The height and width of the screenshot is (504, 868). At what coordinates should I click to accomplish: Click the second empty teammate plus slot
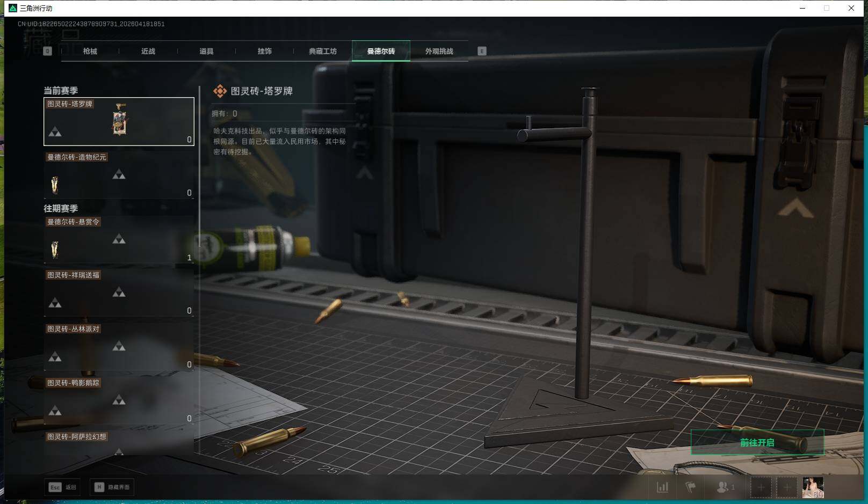(x=786, y=487)
